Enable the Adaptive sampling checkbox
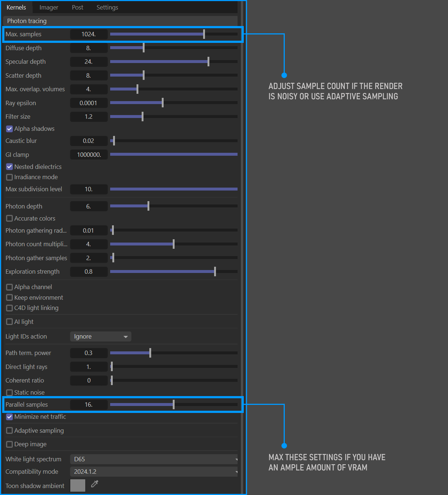Viewport: 448px width, 495px height. (10, 431)
